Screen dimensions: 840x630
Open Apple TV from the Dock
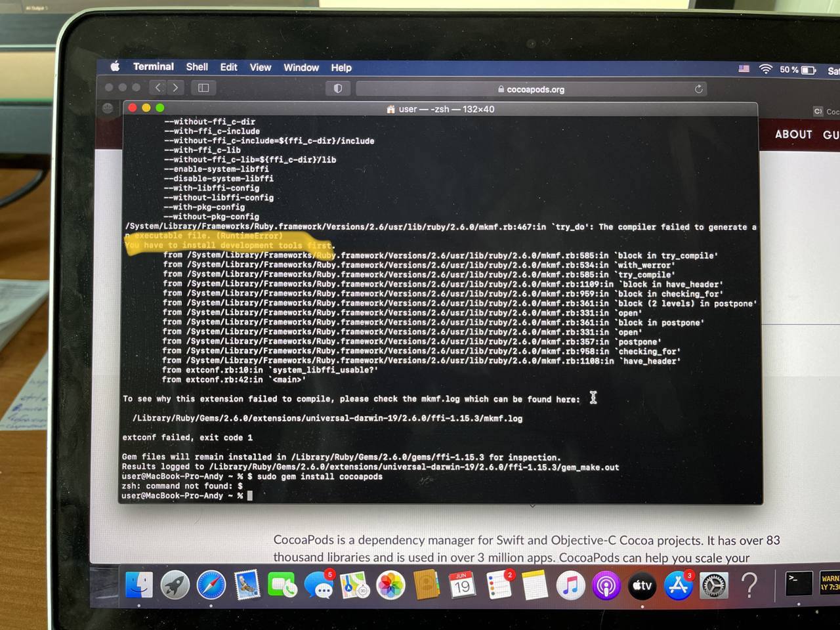coord(642,585)
